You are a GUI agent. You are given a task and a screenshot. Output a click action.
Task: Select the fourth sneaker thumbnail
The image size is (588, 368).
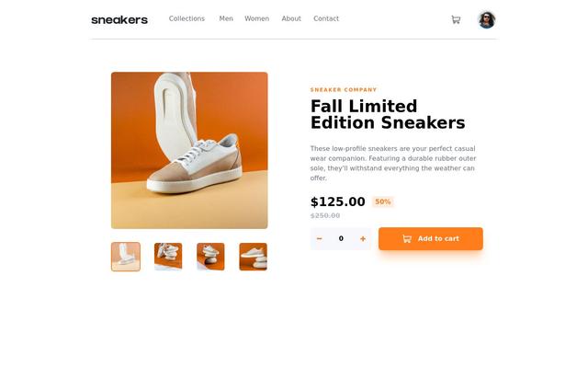[254, 257]
